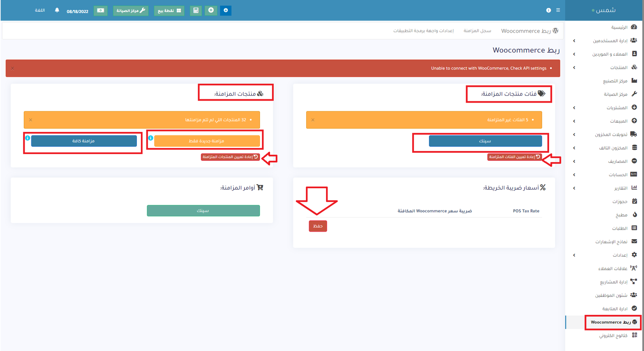
Task: Click the plus circle icon in top bar
Action: point(211,10)
